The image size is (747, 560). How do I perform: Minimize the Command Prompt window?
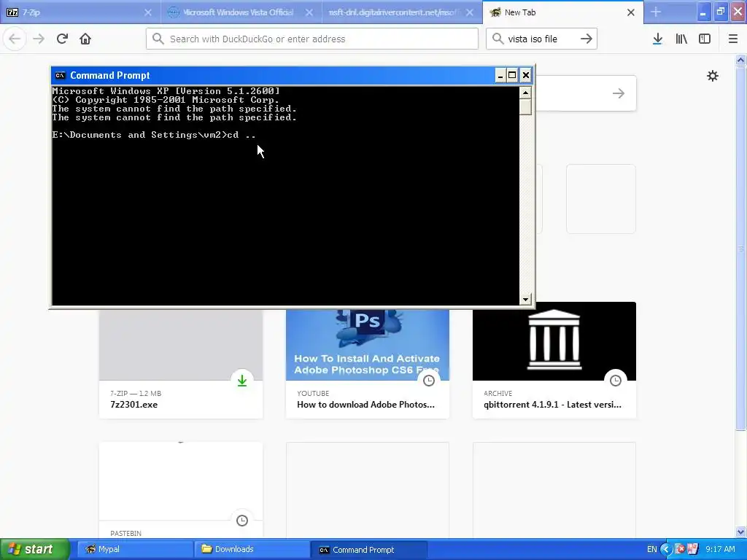pos(500,75)
